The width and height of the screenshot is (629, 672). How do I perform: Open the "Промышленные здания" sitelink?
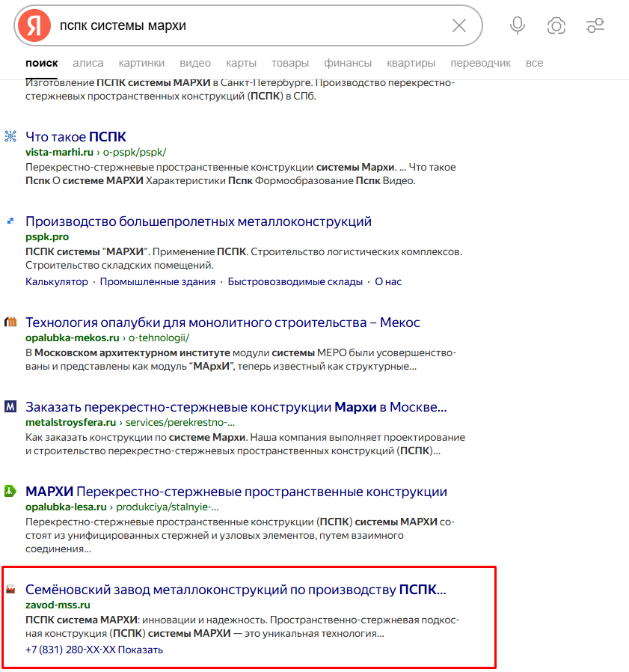158,281
